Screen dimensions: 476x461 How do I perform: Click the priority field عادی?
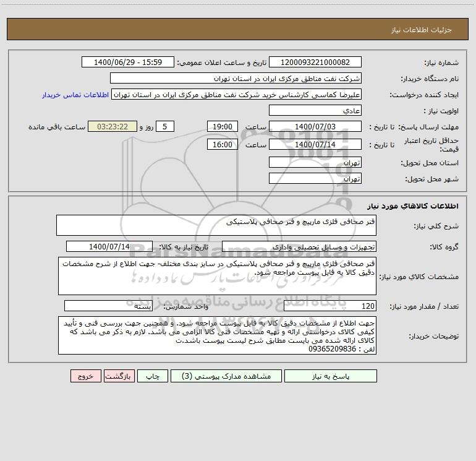point(315,110)
